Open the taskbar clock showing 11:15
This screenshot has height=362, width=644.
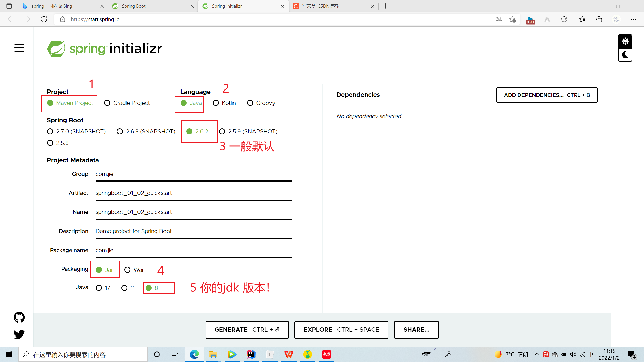(x=609, y=354)
